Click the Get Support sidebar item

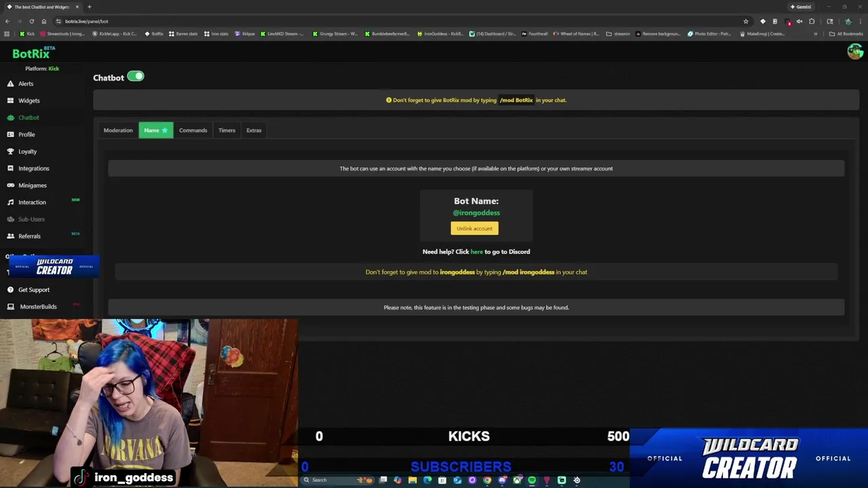(x=33, y=289)
